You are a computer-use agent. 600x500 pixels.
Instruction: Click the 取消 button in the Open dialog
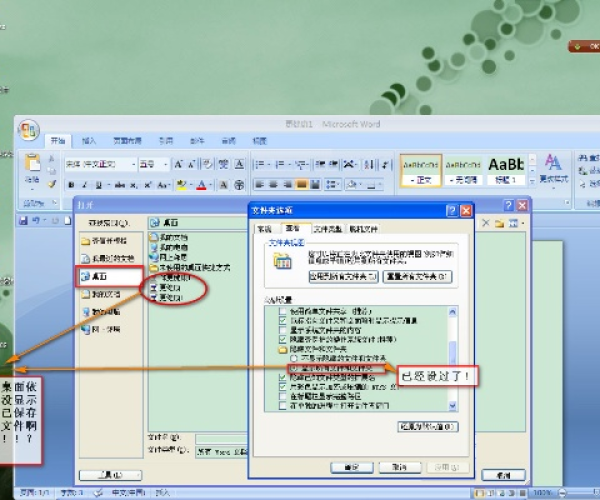point(503,475)
